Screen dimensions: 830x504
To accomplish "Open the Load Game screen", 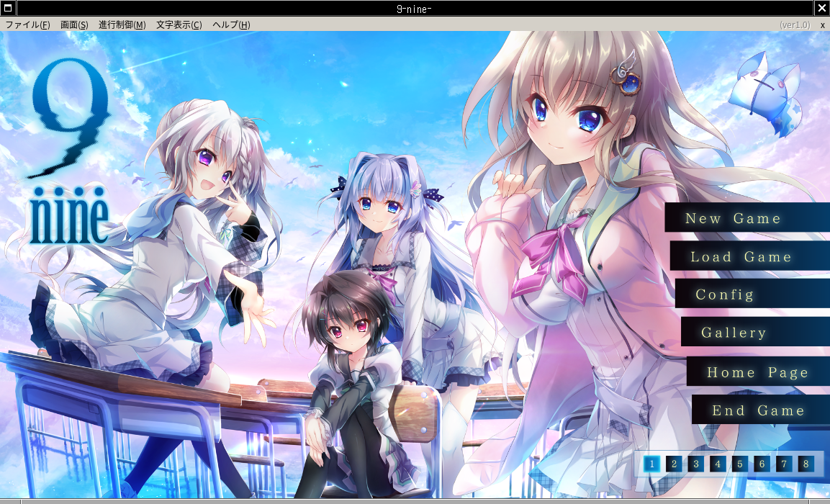I will point(749,256).
